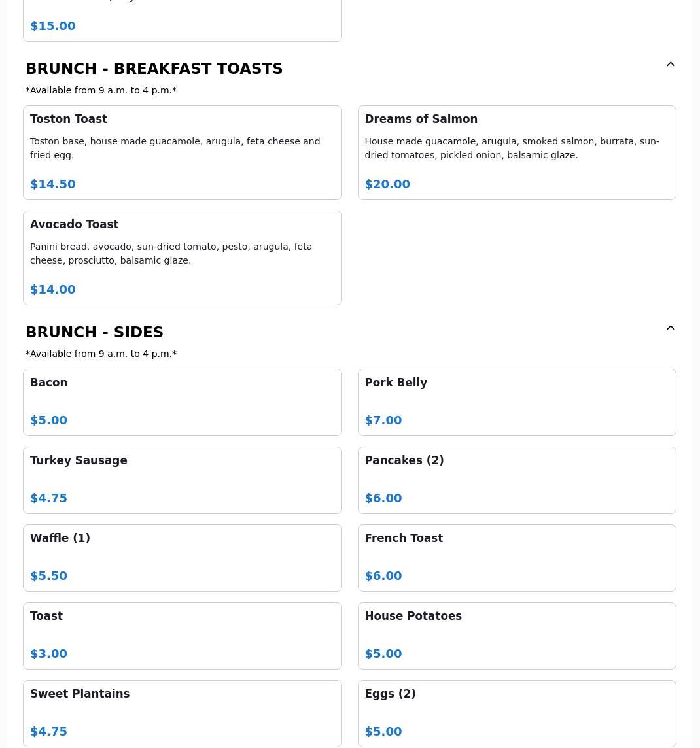
Task: Click the $14.50 Toston Toast price
Action: pos(53,184)
